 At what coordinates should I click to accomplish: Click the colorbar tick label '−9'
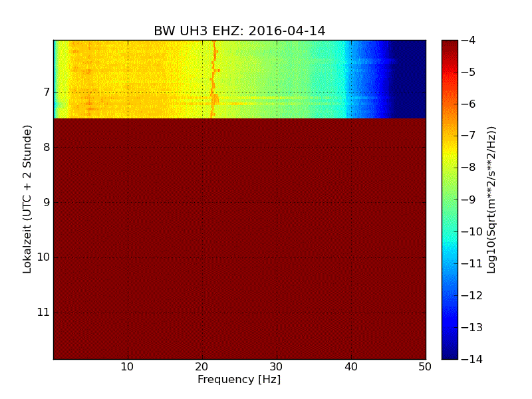point(469,199)
